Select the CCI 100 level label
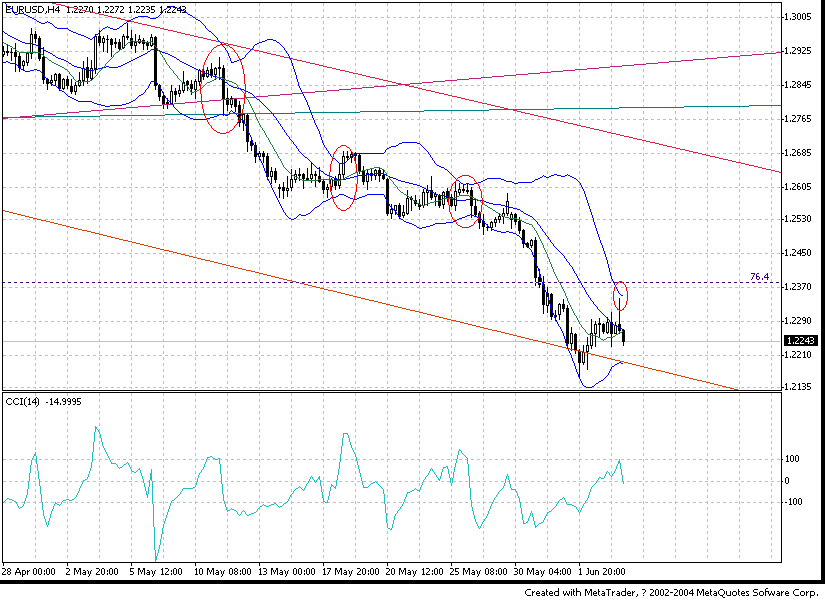This screenshot has width=825, height=600. (x=792, y=459)
